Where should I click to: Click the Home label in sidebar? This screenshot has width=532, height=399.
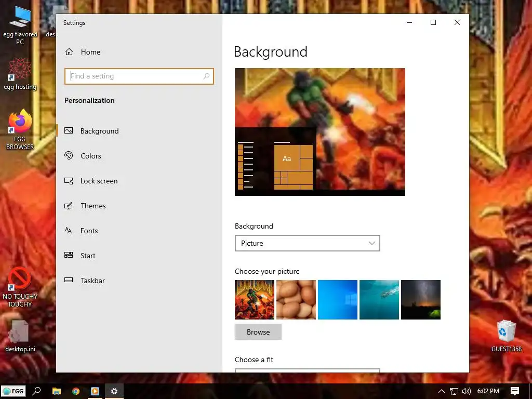[x=90, y=52]
